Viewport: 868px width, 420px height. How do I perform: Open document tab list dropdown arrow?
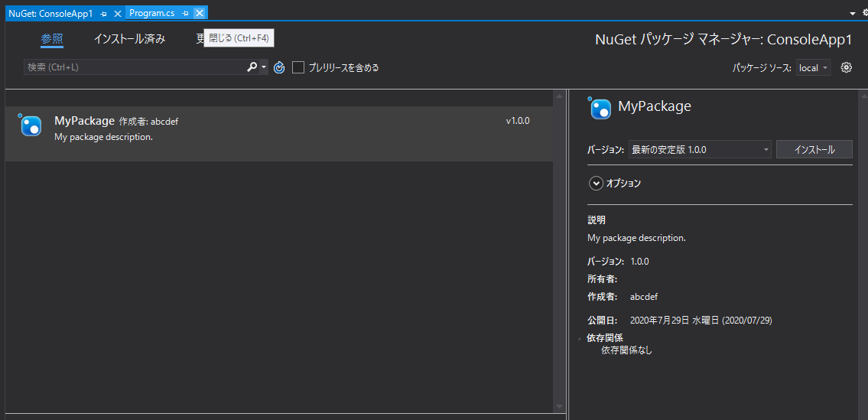pyautogui.click(x=853, y=13)
